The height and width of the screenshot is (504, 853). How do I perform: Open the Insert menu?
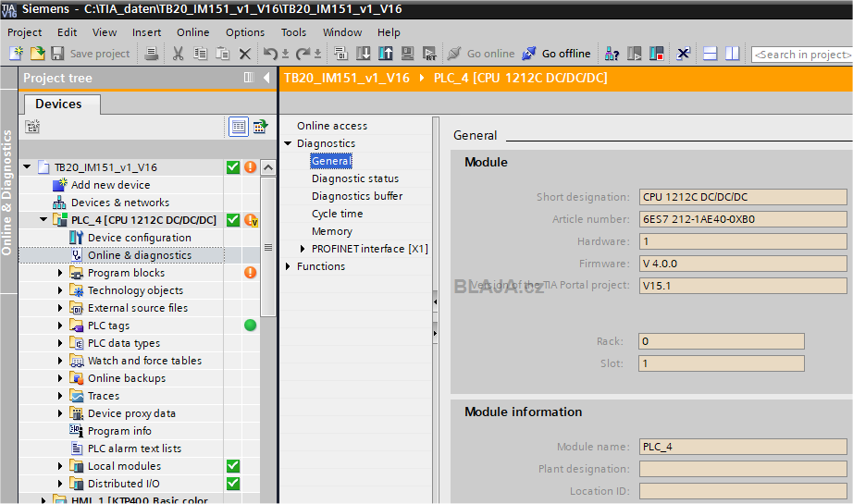(147, 32)
